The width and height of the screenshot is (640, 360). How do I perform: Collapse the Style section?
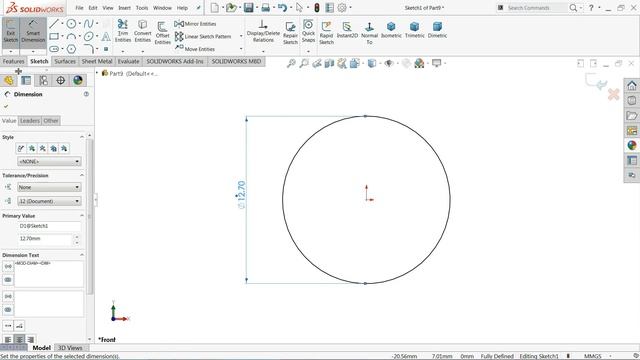click(82, 137)
